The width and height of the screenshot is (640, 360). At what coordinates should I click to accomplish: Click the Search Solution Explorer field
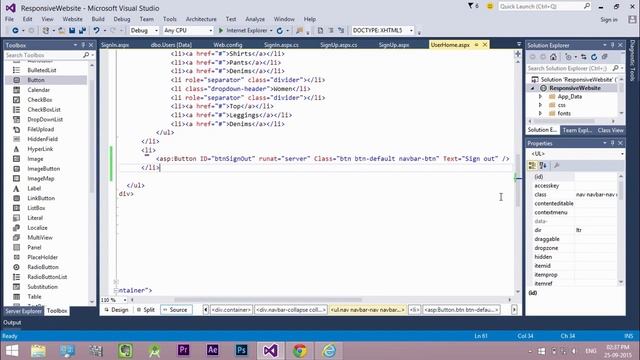[569, 69]
